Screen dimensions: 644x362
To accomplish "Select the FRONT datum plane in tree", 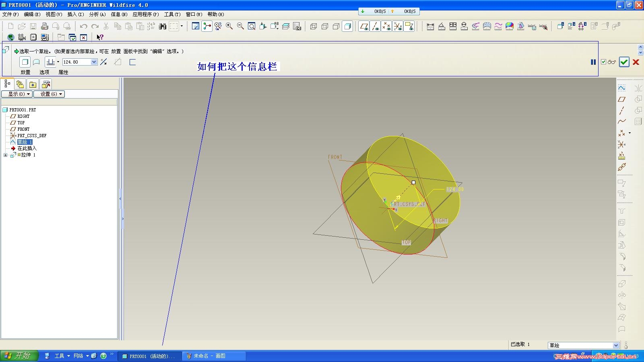I will point(23,129).
